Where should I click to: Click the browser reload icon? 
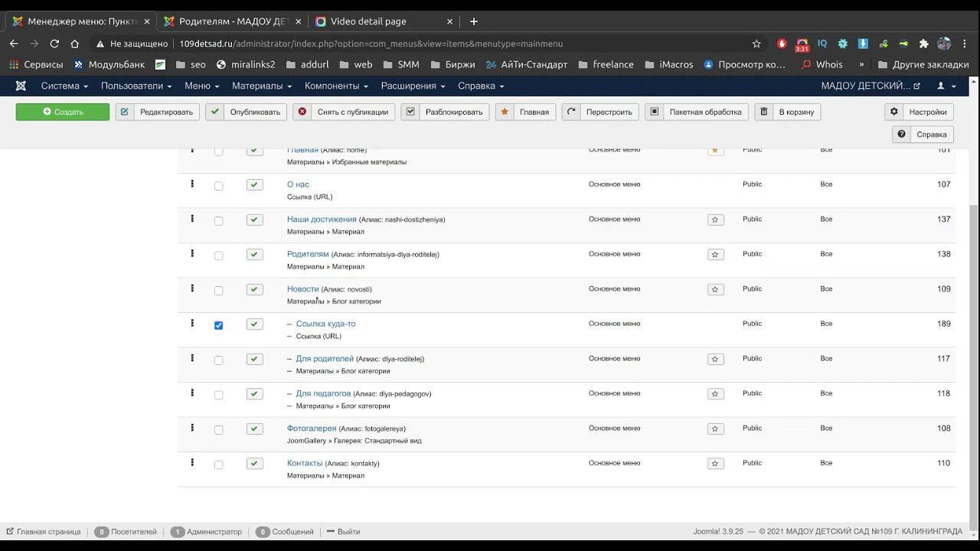[54, 44]
